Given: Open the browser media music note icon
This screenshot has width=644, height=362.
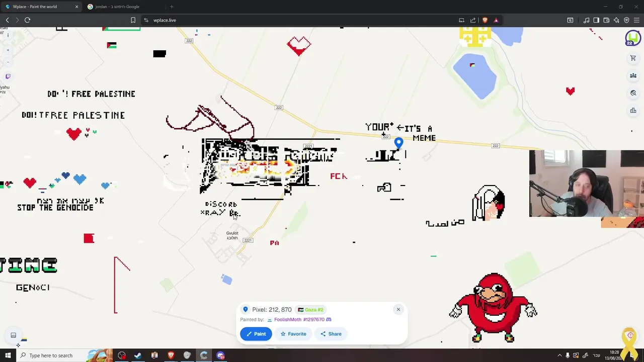Looking at the screenshot, I should point(586,20).
